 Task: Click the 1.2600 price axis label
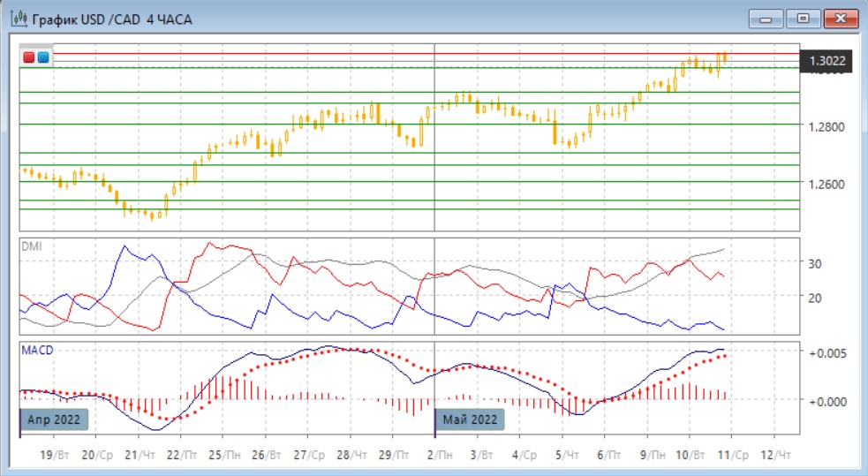tap(826, 185)
